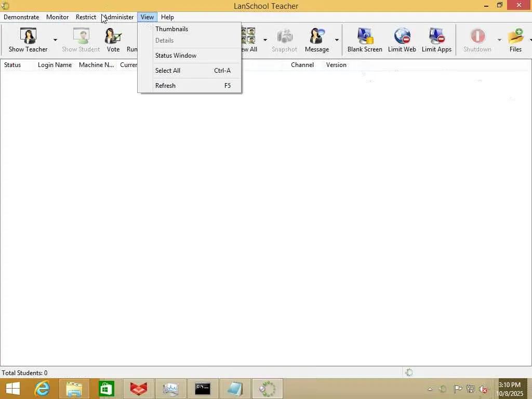532x399 pixels.
Task: Open the Demonstrate menu
Action: pyautogui.click(x=21, y=17)
